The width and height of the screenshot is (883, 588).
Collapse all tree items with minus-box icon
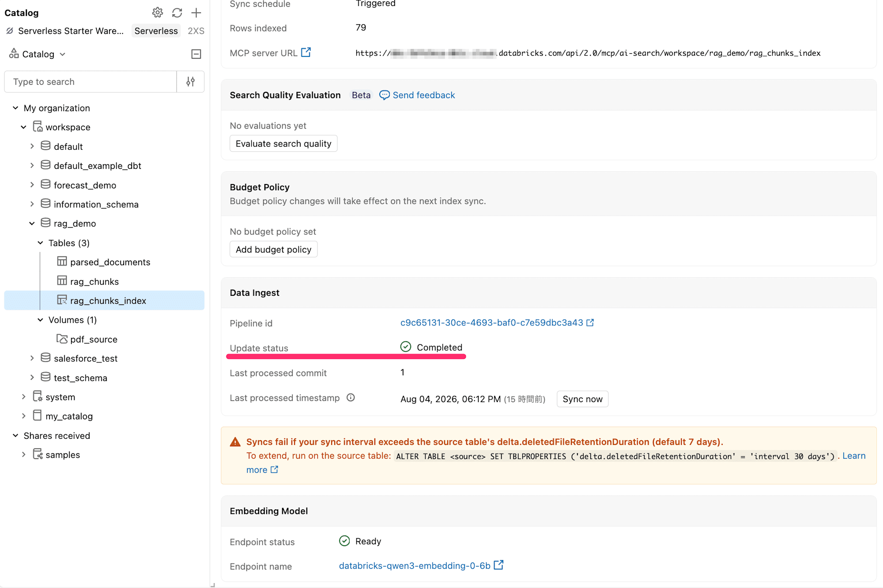(196, 54)
